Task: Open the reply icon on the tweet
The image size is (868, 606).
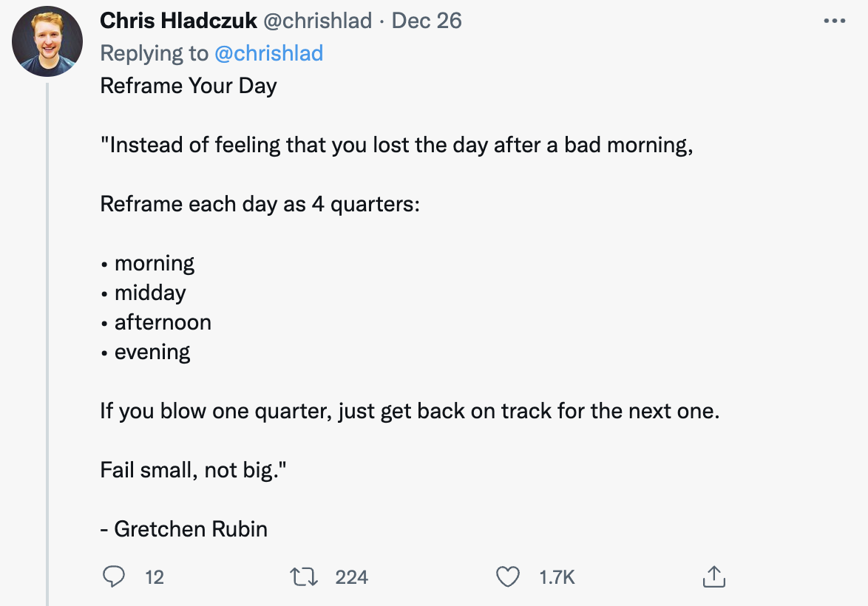Action: [x=113, y=576]
